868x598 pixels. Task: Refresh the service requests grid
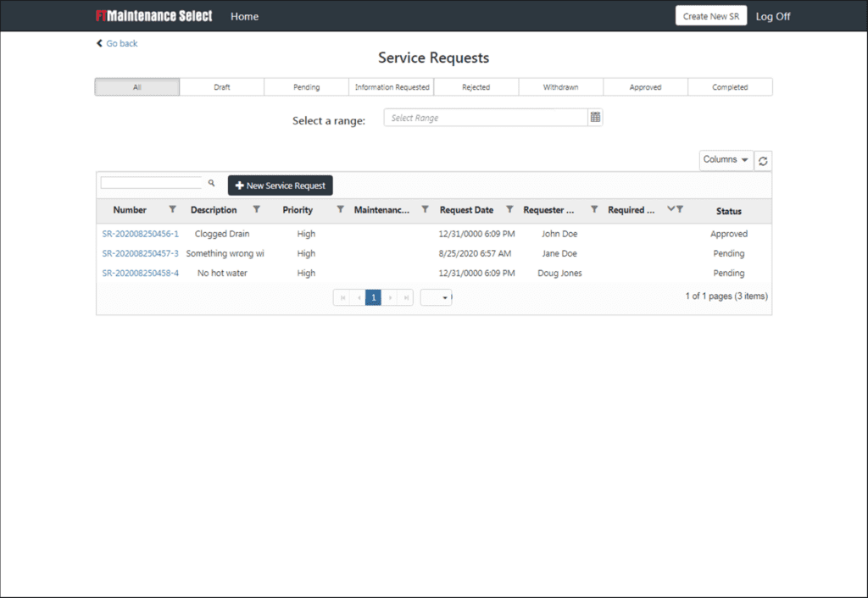point(763,161)
